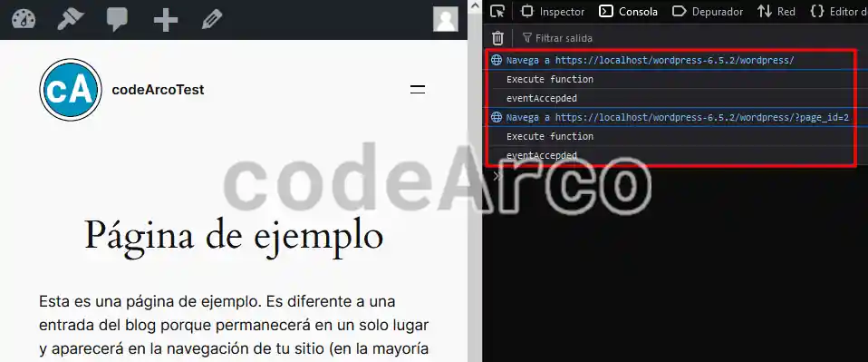Click the plus icon to add new content

(x=166, y=20)
